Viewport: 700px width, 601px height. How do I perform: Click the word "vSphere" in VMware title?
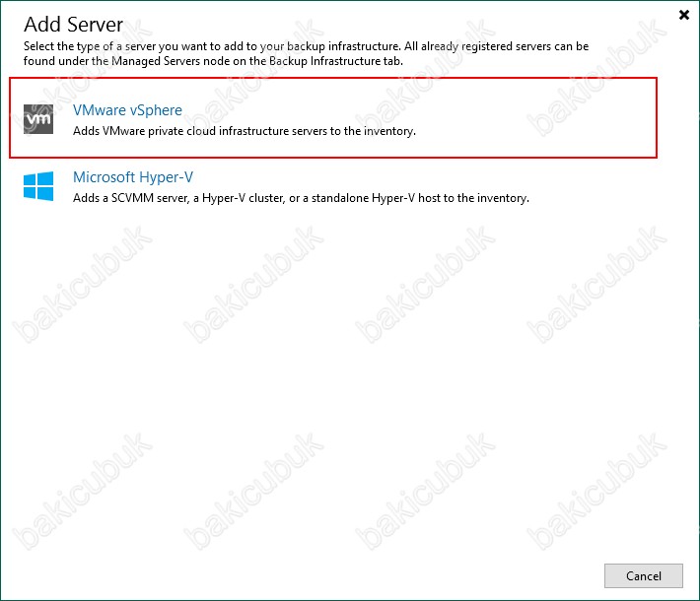pos(156,110)
